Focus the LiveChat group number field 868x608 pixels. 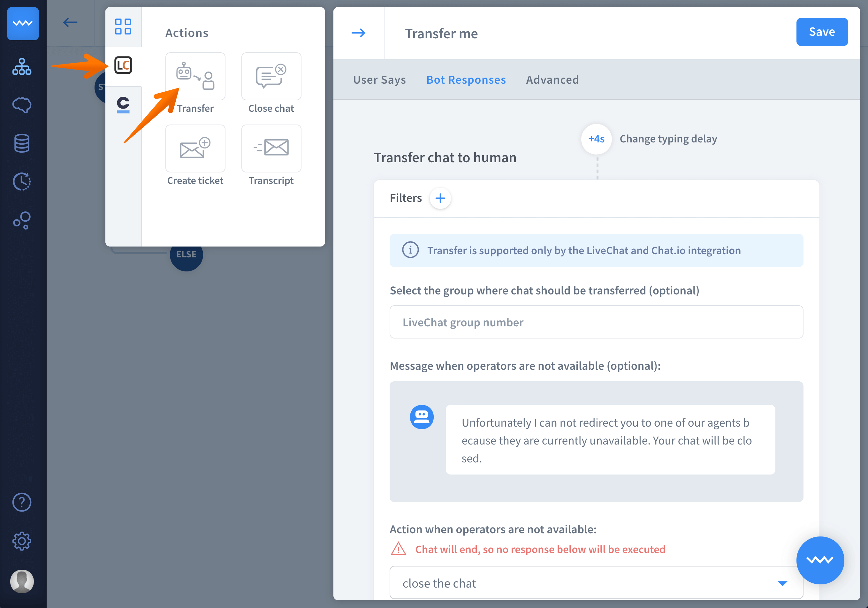(x=596, y=322)
